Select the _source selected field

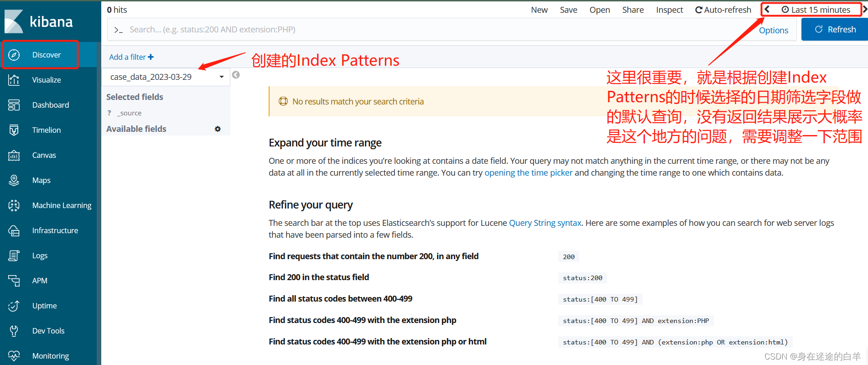130,113
